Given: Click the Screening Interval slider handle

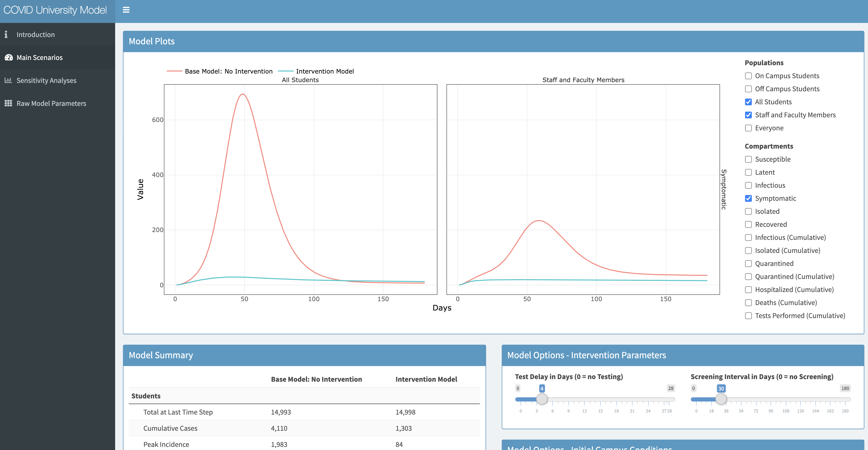Looking at the screenshot, I should pyautogui.click(x=721, y=399).
